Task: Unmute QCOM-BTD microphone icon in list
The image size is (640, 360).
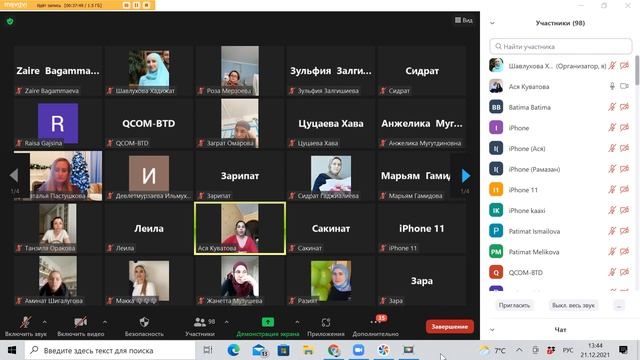Action: (x=612, y=272)
